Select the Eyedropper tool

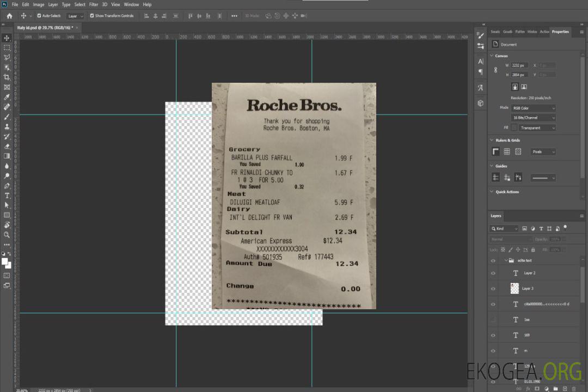pyautogui.click(x=7, y=97)
